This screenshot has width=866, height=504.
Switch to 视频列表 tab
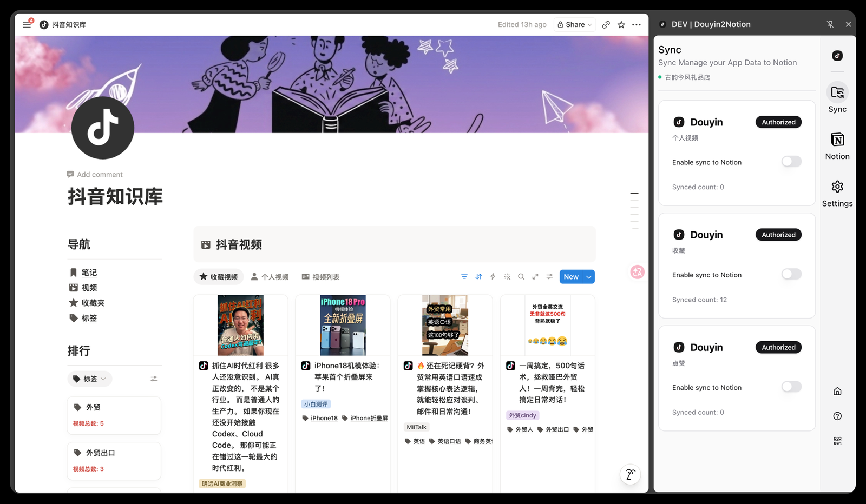(x=320, y=277)
